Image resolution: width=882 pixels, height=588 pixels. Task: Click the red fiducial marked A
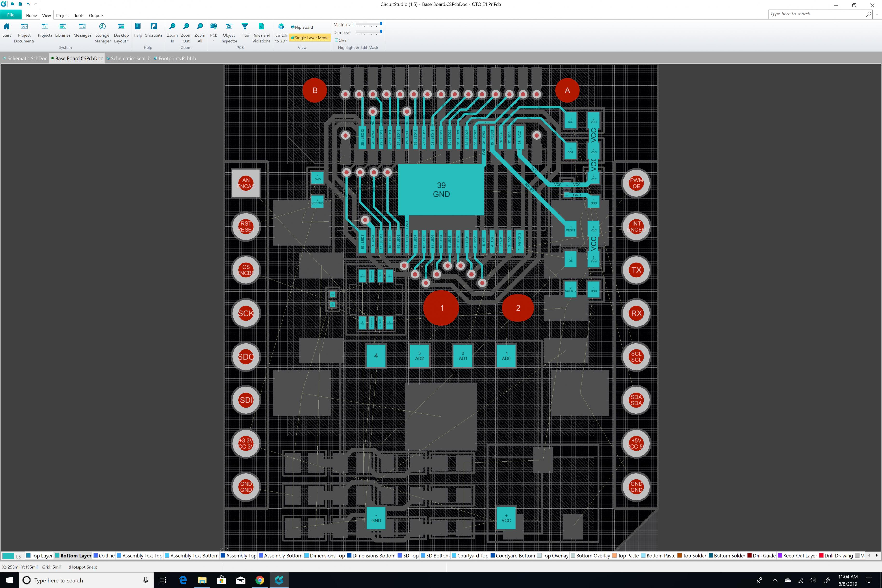pos(567,90)
